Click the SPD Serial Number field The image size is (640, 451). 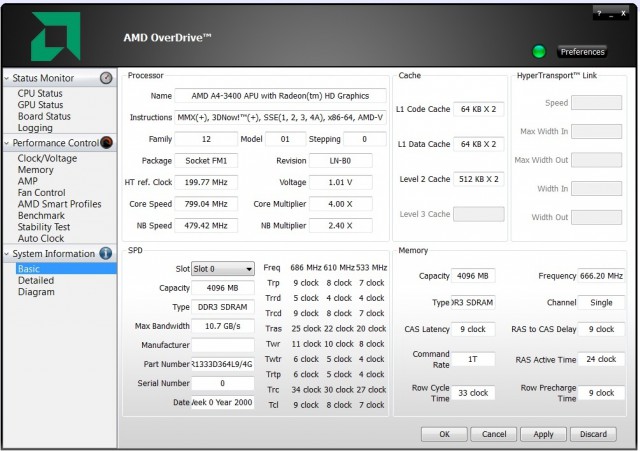click(223, 383)
